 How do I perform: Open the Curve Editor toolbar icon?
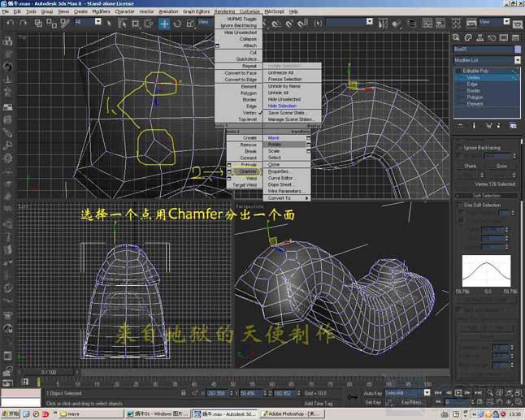[x=427, y=24]
